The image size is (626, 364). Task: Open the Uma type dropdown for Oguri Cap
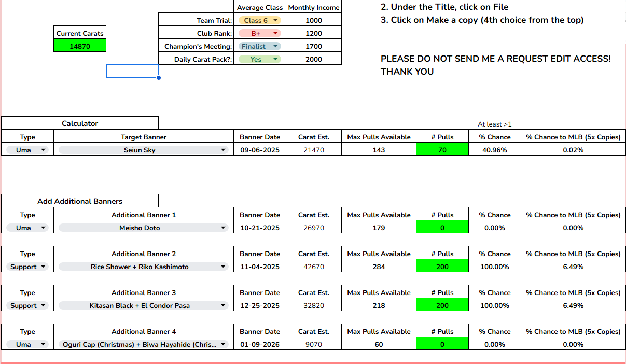point(27,344)
